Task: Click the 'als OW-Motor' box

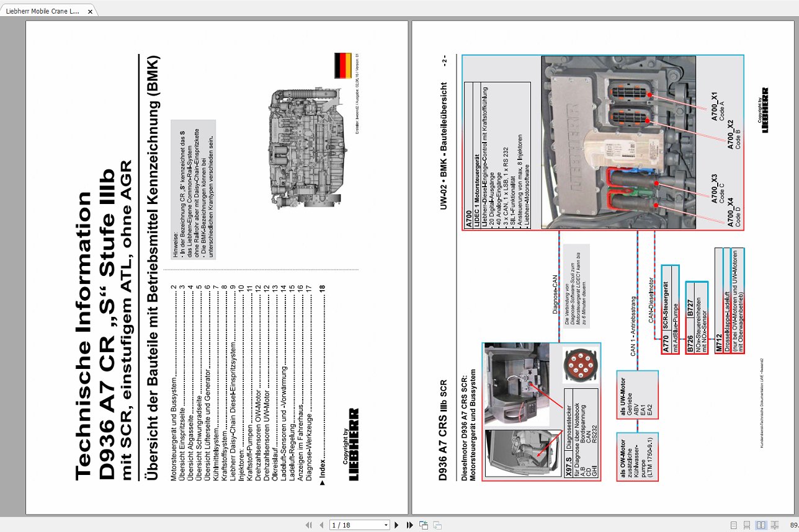Action: tap(636, 457)
